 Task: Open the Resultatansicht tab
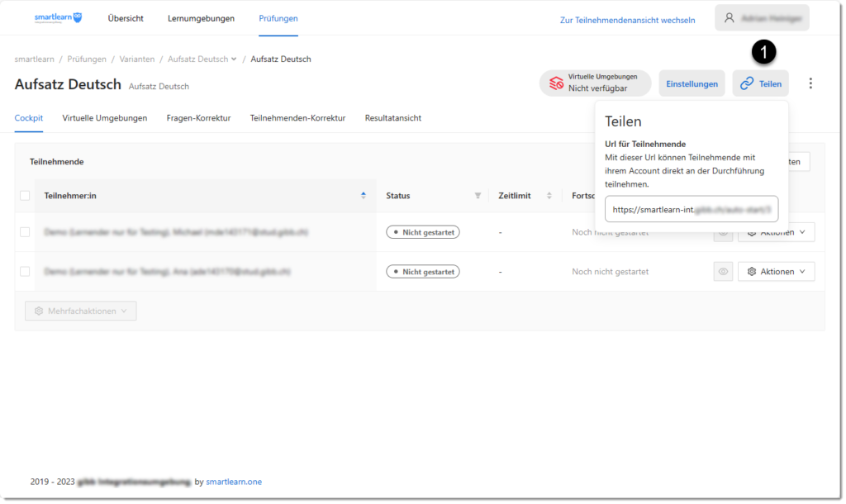(x=392, y=118)
